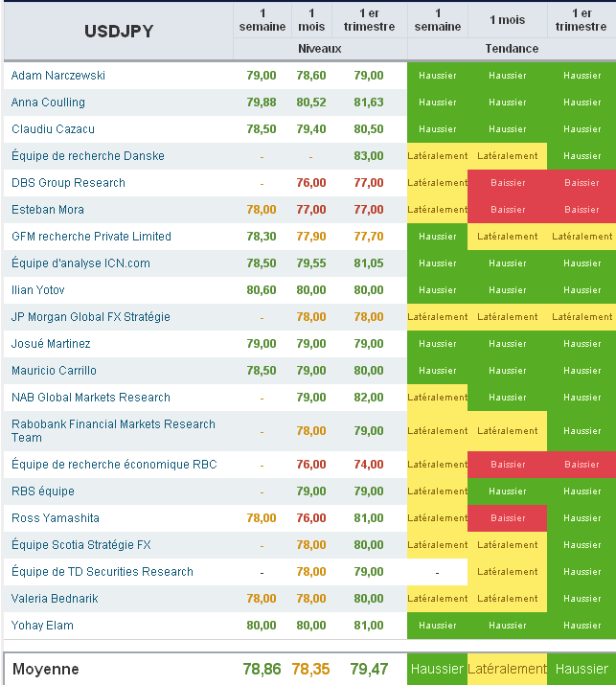Click Ilian Yotov's 80,60 weekly level
The image size is (616, 685).
(x=262, y=290)
